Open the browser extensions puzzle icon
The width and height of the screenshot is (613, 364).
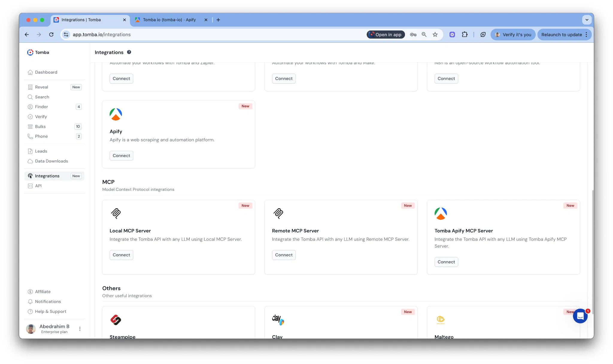pyautogui.click(x=465, y=35)
